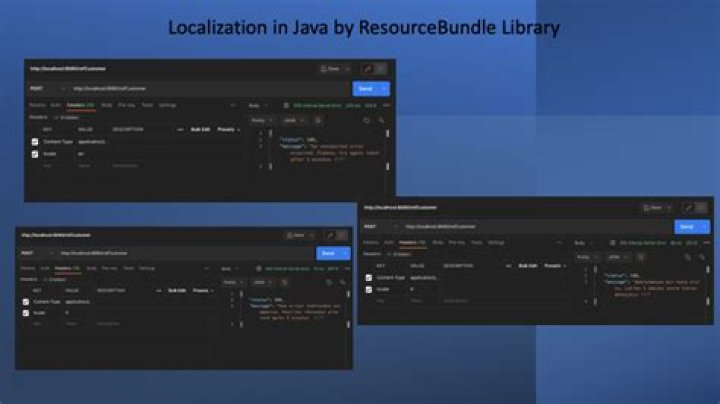Click empty Key field in top window headers
Image resolution: width=720 pixels, height=404 pixels.
pos(47,166)
